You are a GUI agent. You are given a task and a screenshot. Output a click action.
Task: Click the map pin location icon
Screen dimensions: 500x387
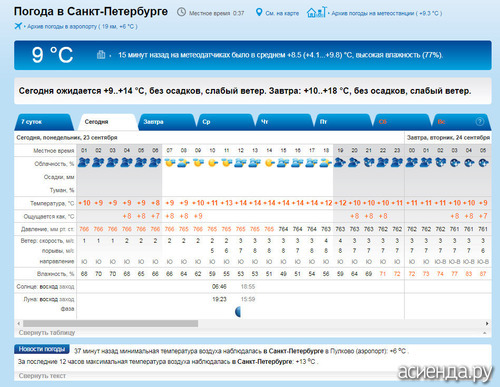click(259, 12)
